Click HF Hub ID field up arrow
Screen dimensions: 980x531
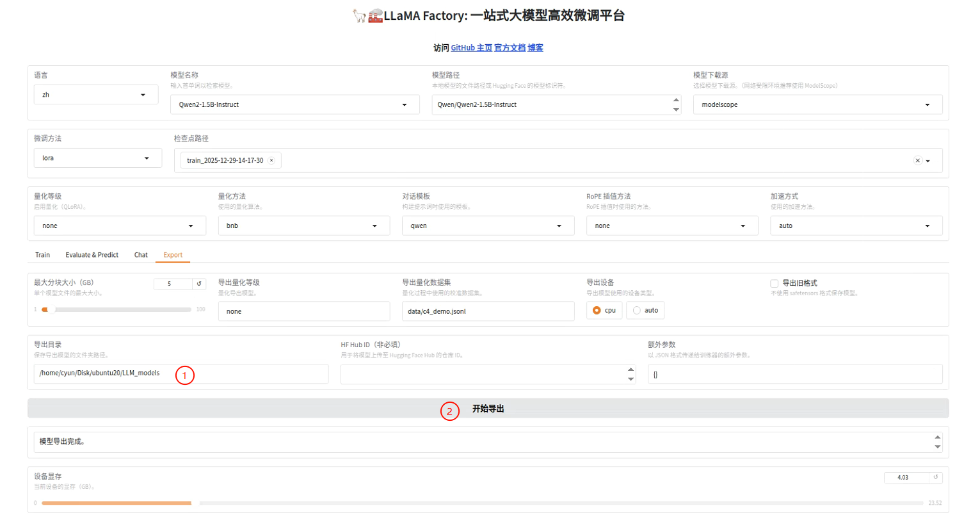click(631, 370)
